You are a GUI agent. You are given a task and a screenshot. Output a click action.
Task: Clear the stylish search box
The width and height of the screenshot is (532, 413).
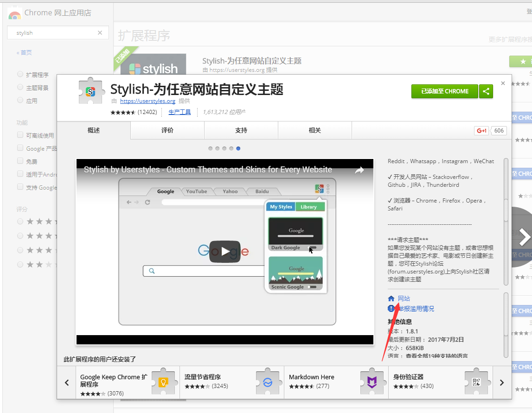coord(100,32)
